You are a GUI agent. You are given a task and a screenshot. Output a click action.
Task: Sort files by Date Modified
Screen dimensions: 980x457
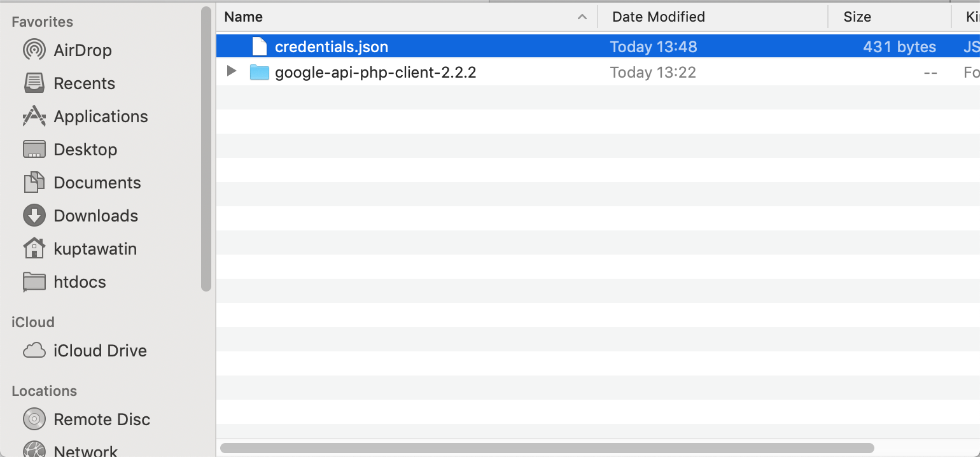(x=658, y=17)
